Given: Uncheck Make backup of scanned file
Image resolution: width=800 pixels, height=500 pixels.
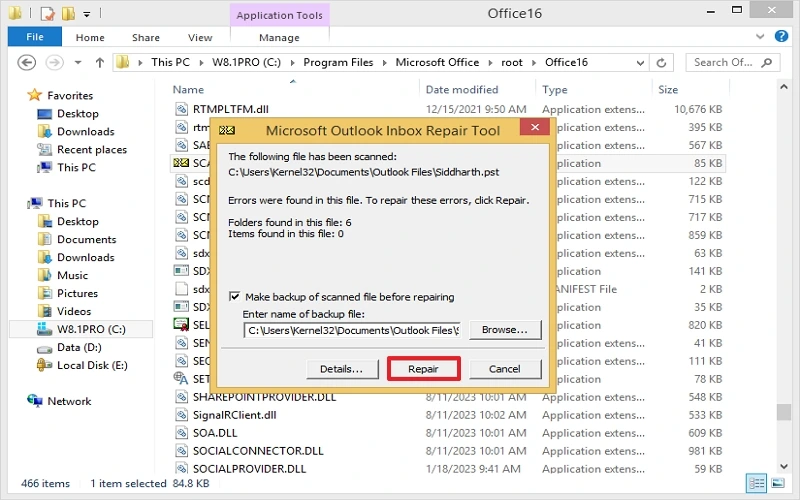Looking at the screenshot, I should (235, 296).
